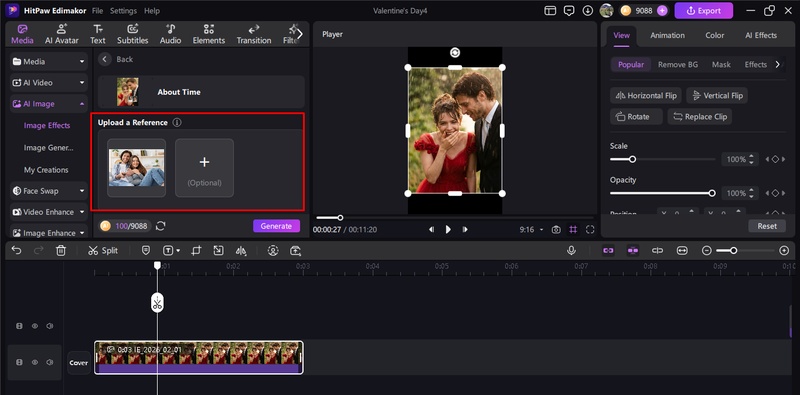Zoom out the timeline with minus icon
This screenshot has height=395, width=800.
point(707,251)
